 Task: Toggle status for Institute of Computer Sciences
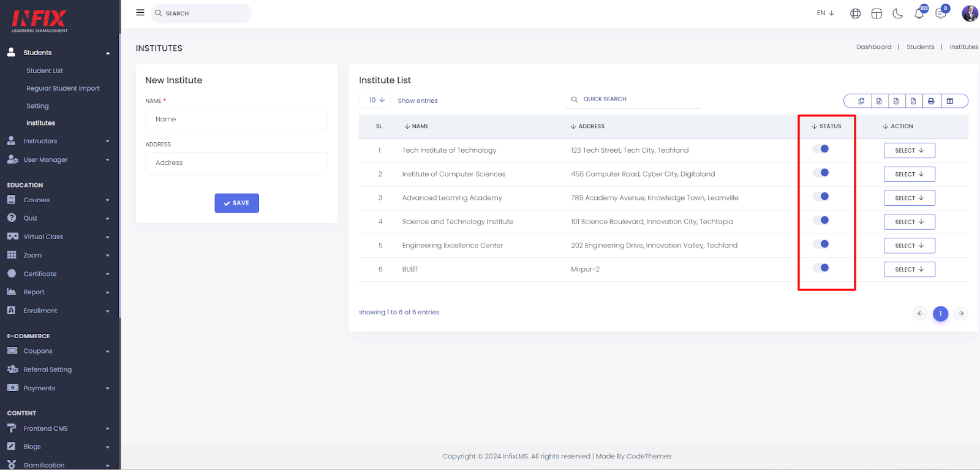[x=820, y=173]
